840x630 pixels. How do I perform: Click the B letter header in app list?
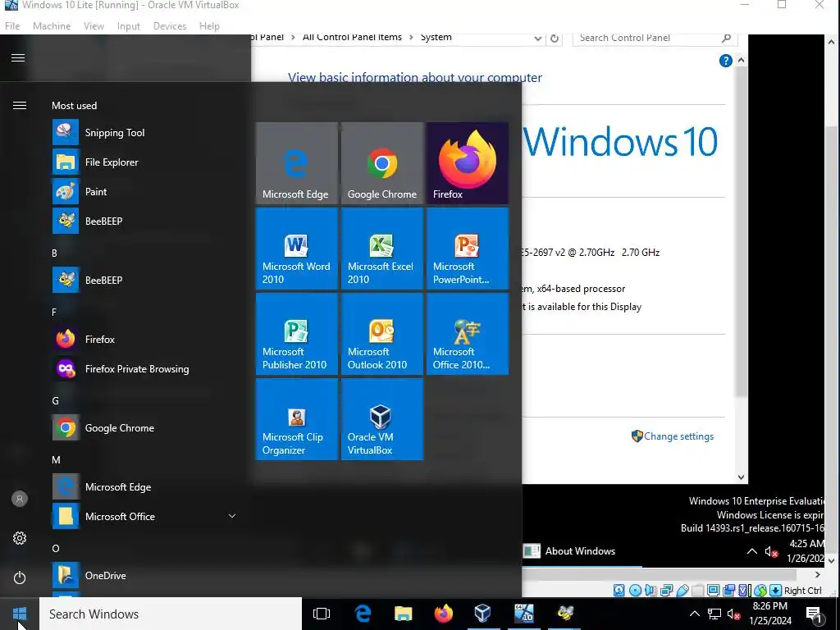click(54, 253)
